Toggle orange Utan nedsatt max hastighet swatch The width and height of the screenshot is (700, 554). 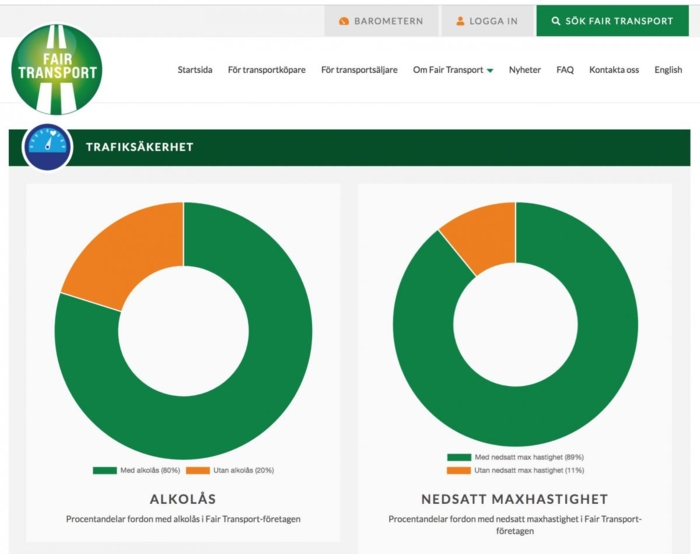pos(459,471)
